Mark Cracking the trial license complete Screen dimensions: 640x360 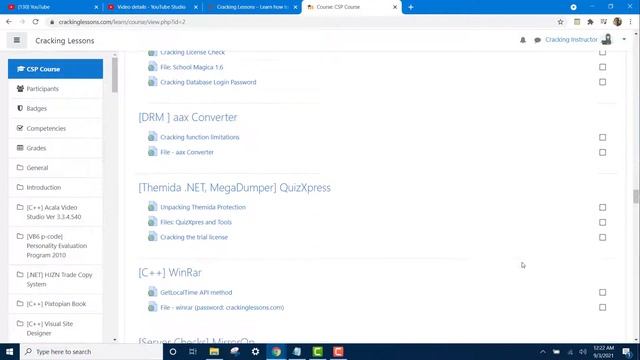[602, 237]
